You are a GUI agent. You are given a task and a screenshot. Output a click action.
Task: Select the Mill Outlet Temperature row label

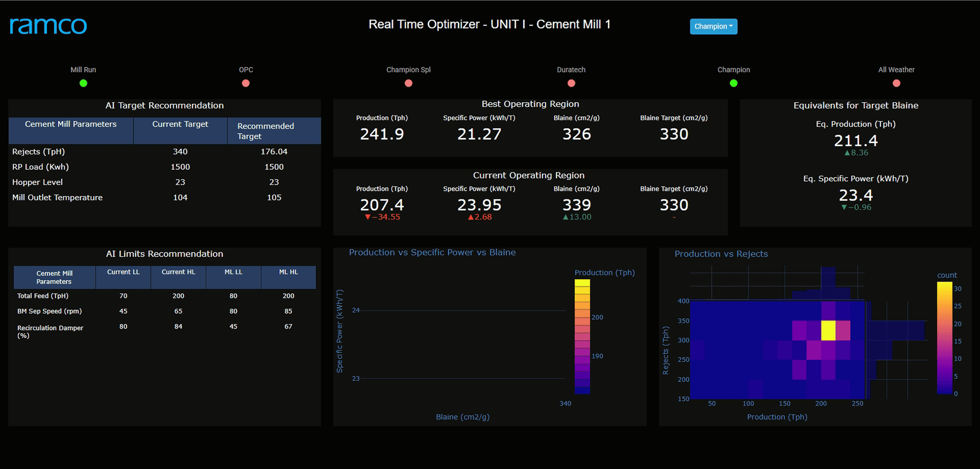click(x=57, y=197)
